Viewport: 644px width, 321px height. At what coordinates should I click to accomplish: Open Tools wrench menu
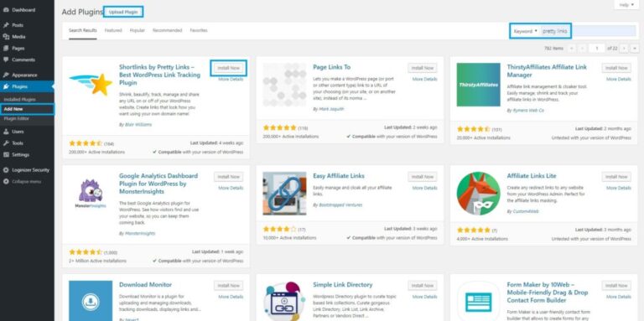click(6, 143)
